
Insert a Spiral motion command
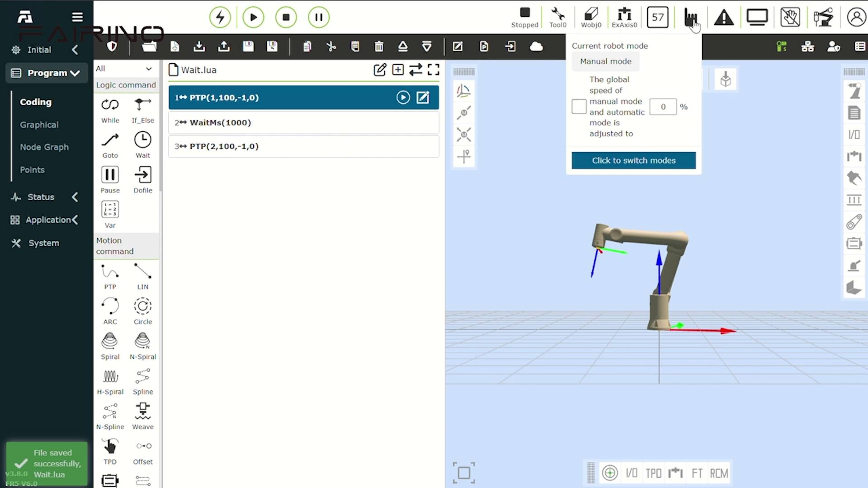coord(110,346)
